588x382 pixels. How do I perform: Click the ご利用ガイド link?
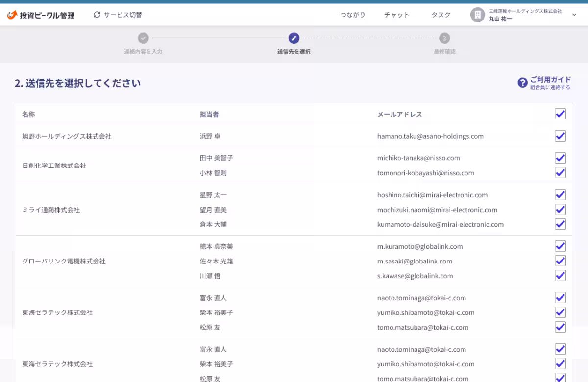click(550, 80)
